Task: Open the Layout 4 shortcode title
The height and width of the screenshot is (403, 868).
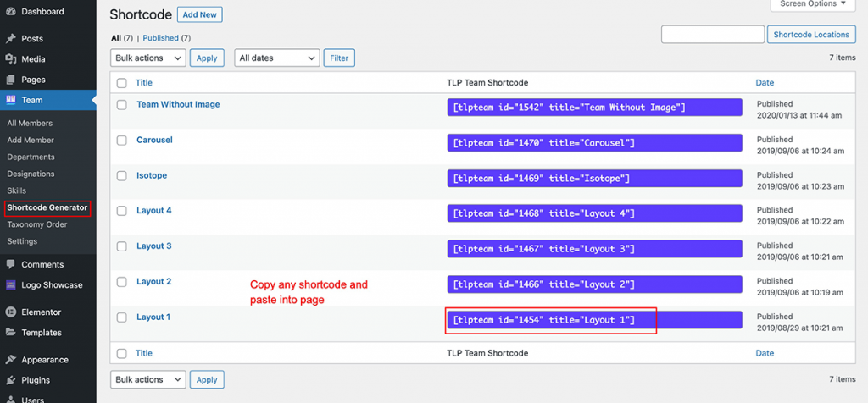Action: click(x=154, y=211)
